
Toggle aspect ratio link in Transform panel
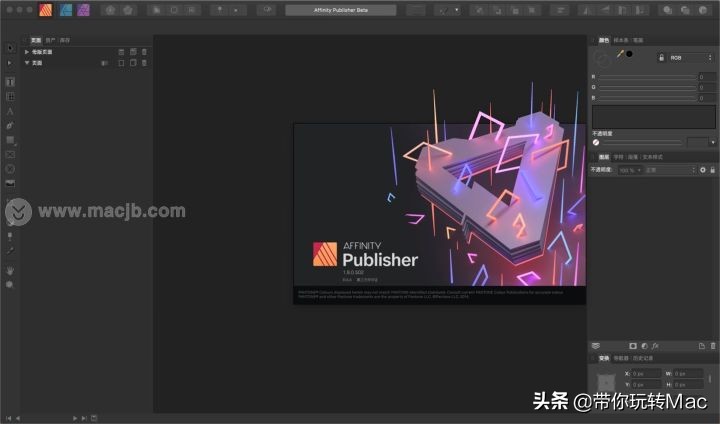click(x=710, y=379)
